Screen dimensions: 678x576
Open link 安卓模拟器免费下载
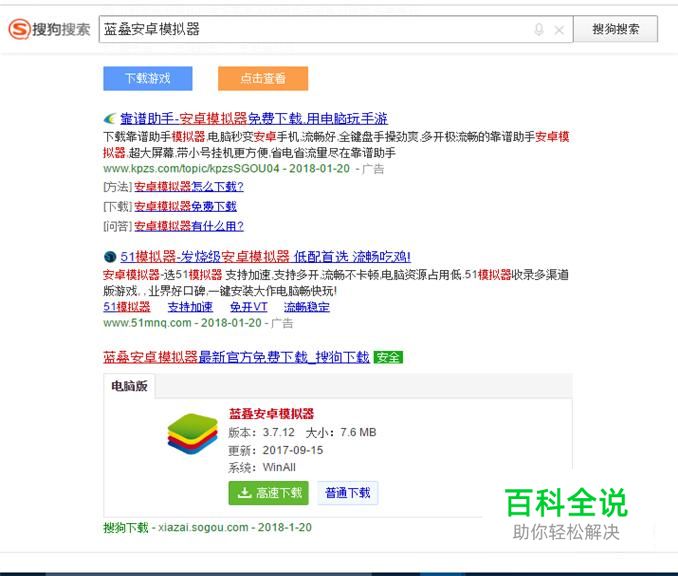185,206
